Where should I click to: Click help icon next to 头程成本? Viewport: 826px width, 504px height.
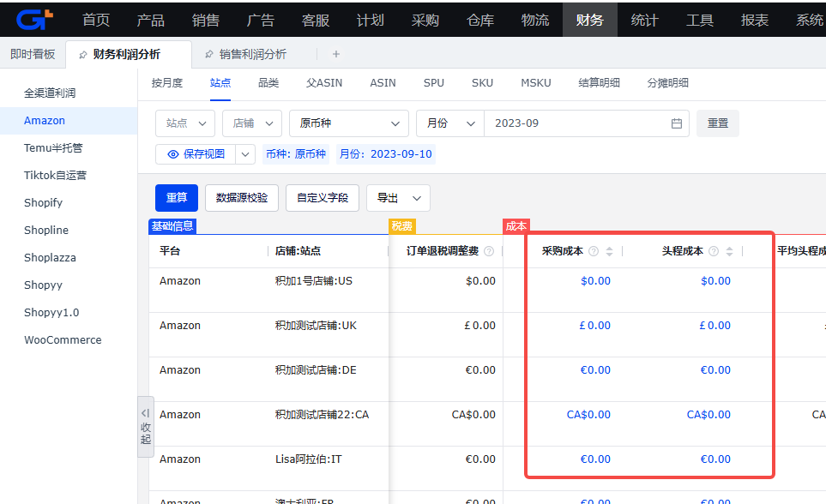tap(714, 251)
